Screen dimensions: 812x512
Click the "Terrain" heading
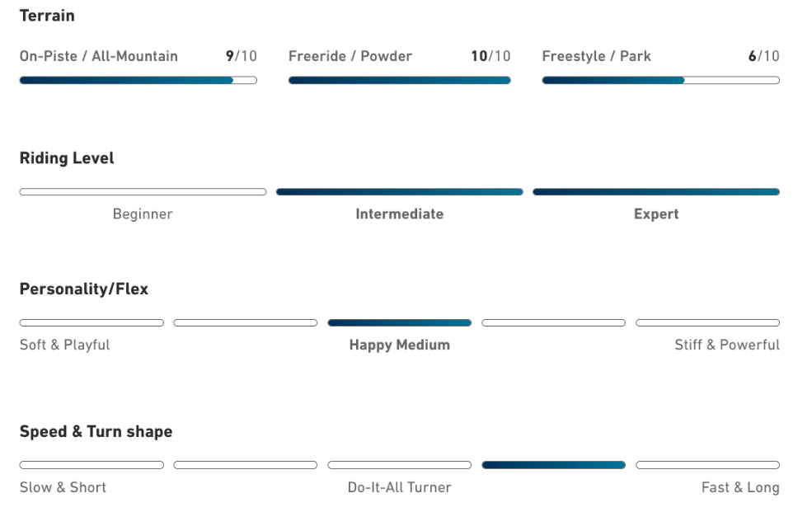[x=46, y=16]
